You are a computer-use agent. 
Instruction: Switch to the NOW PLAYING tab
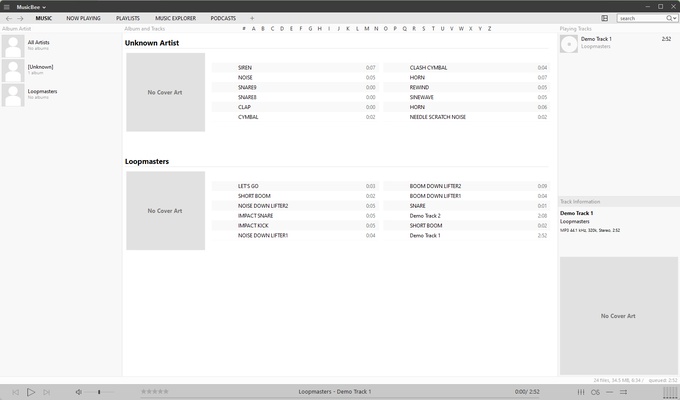click(83, 18)
